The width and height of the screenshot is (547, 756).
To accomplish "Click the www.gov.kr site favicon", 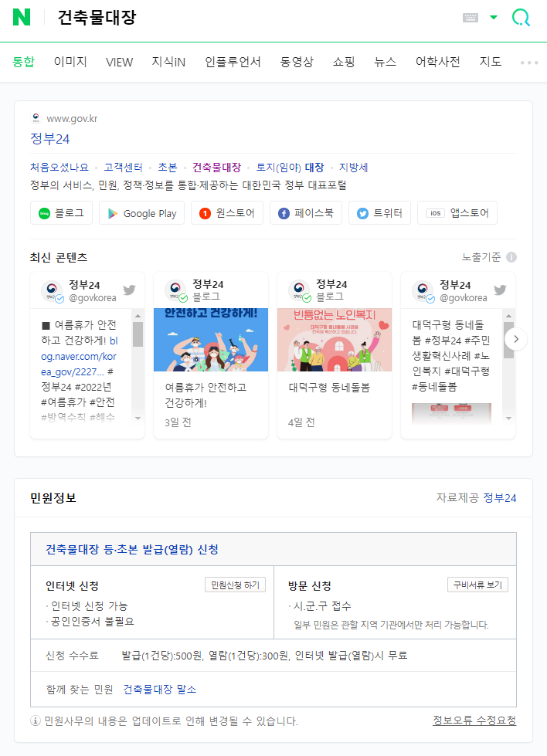I will 36,118.
